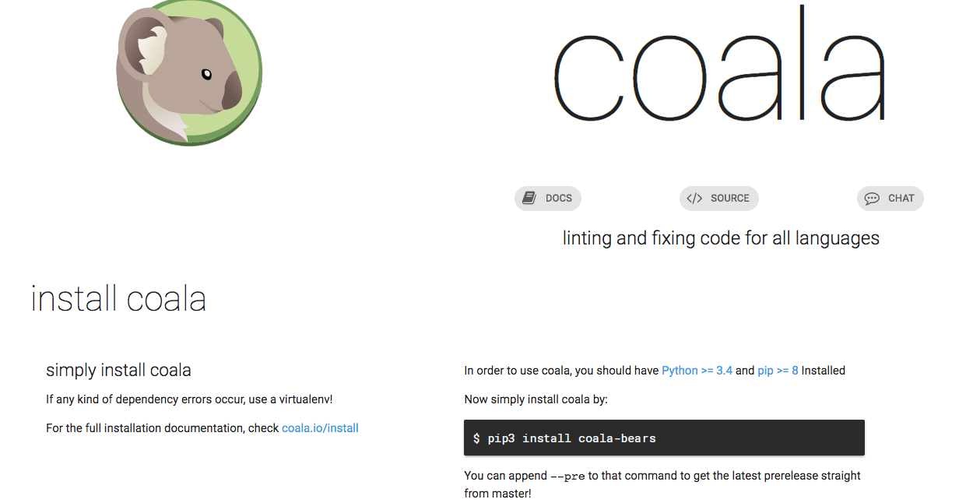This screenshot has width=980, height=503.
Task: Click the "For the full installation documentation" text
Action: pos(162,428)
